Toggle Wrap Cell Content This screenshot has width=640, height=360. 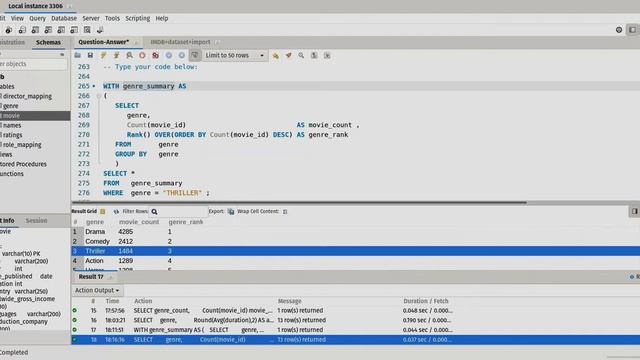click(x=285, y=211)
